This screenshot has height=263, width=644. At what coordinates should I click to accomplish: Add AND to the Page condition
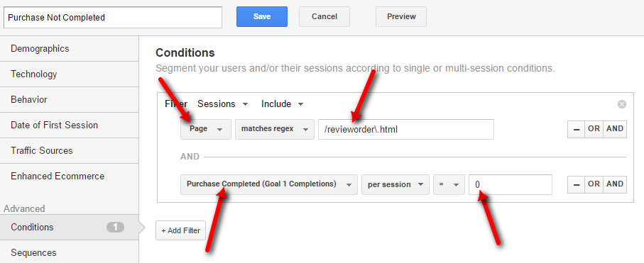[615, 129]
